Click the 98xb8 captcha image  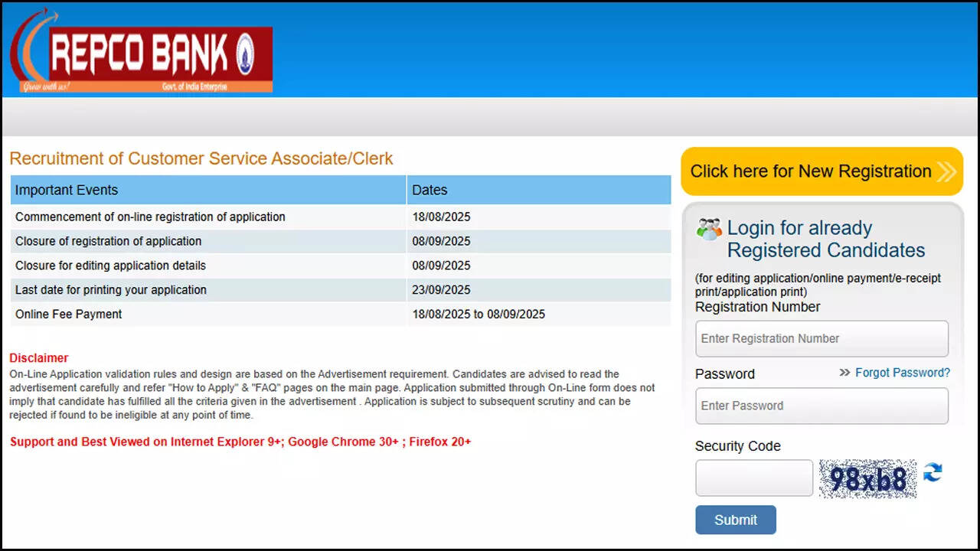pos(867,479)
